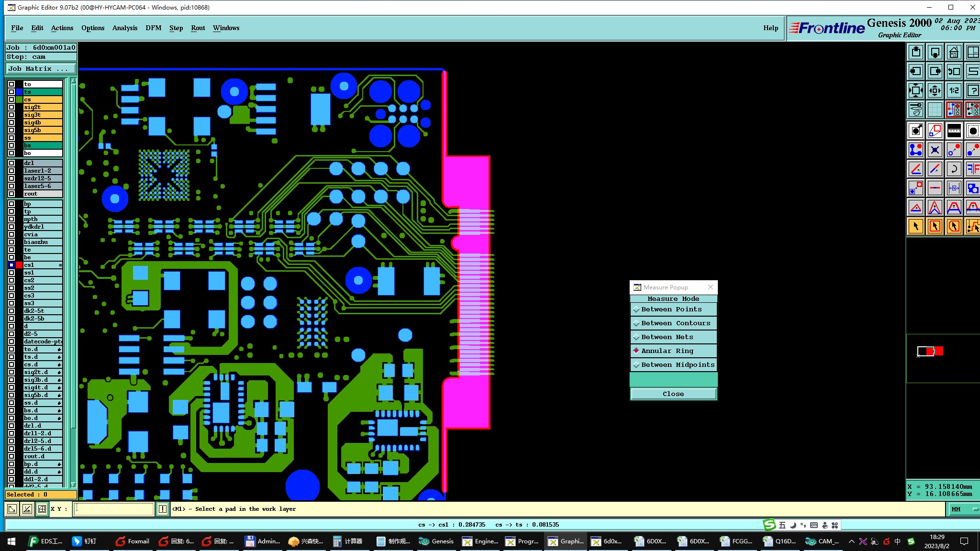This screenshot has width=980, height=551.
Task: Click the home view icon
Action: (x=954, y=52)
